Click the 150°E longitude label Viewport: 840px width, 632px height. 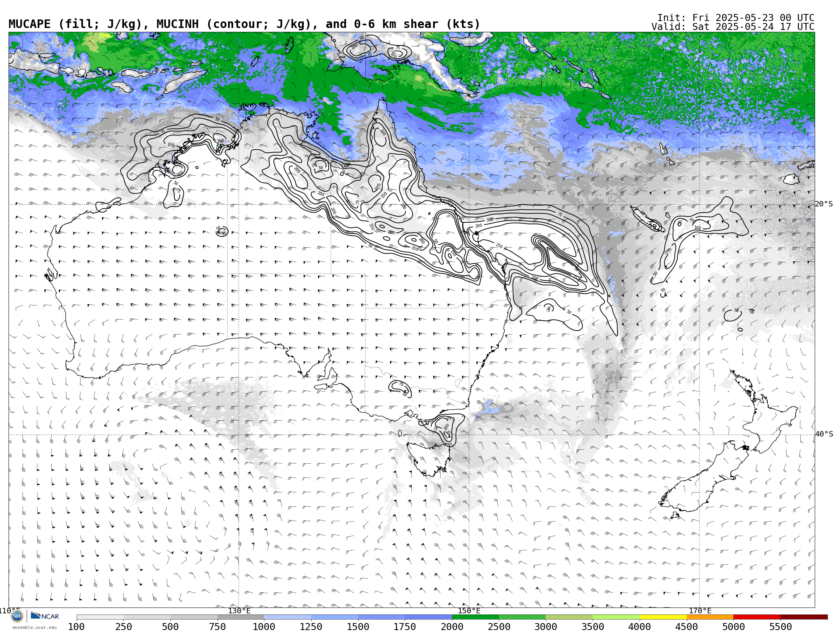click(x=469, y=611)
